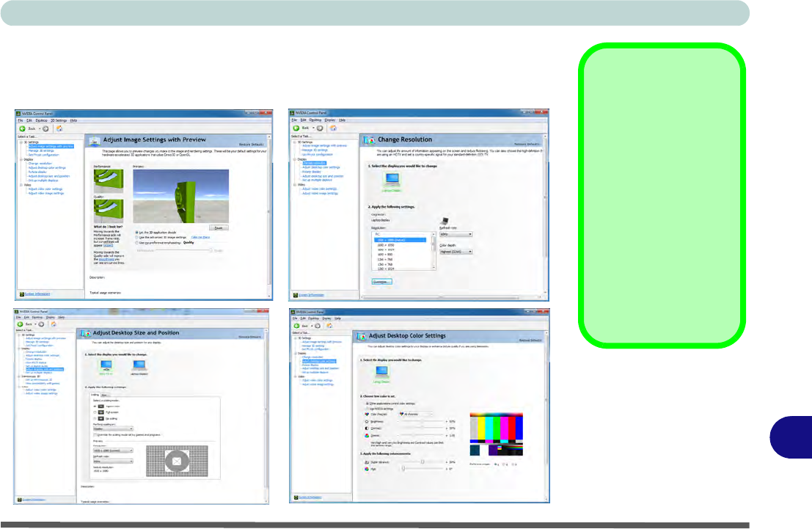Switch to the Size tab in Desktop Size and Position
The width and height of the screenshot is (812, 529).
click(x=104, y=395)
